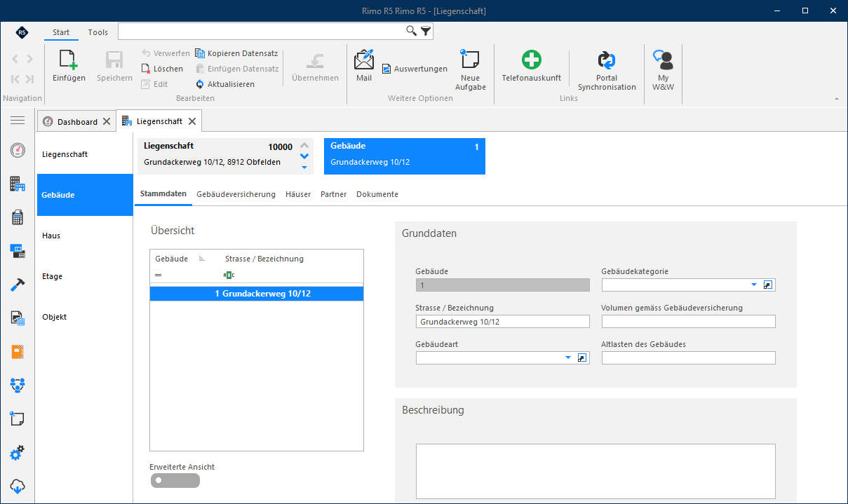
Task: Open the note task sidebar icon
Action: pos(18,418)
